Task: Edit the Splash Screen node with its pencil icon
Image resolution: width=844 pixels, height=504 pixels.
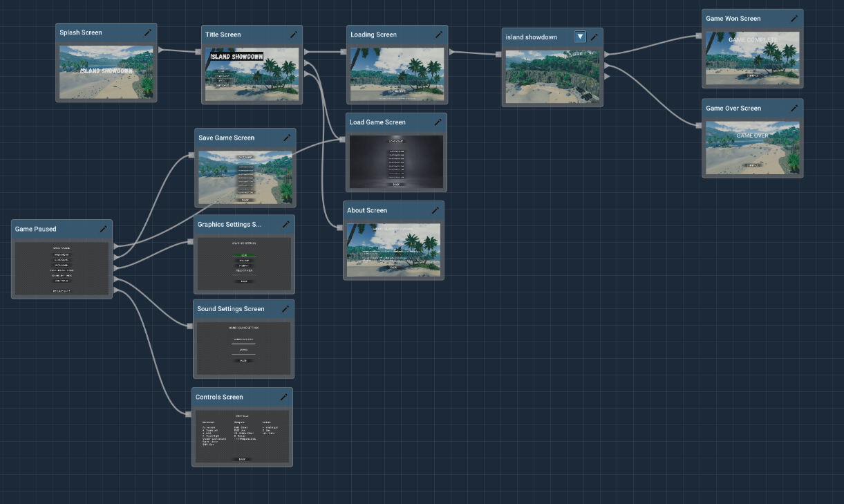Action: coord(147,32)
